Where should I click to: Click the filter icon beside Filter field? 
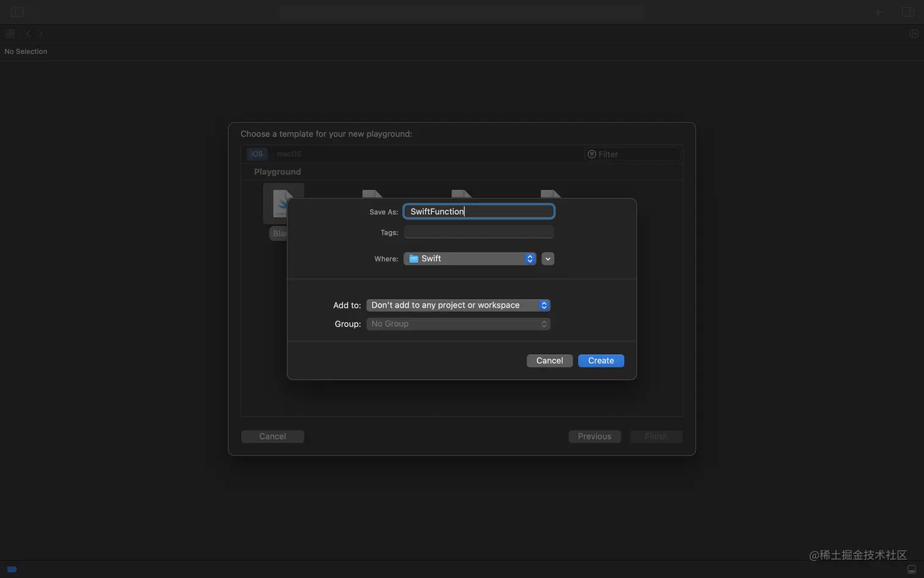pyautogui.click(x=592, y=154)
